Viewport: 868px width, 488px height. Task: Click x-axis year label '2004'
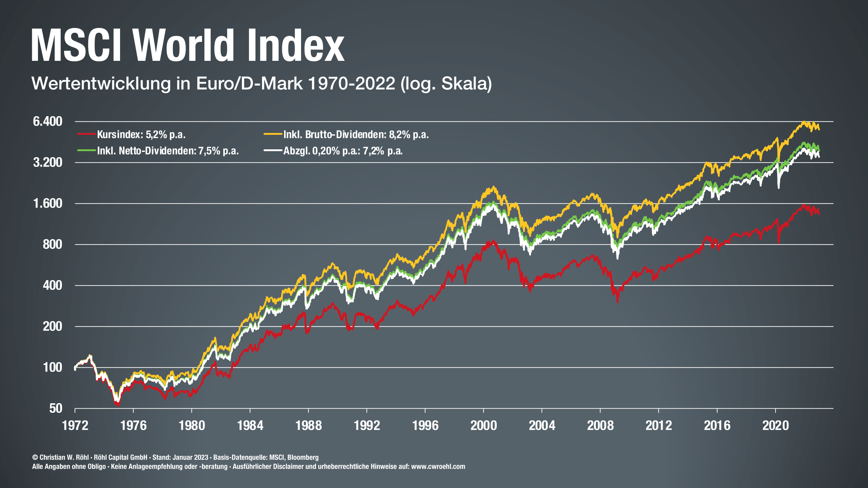coord(542,426)
